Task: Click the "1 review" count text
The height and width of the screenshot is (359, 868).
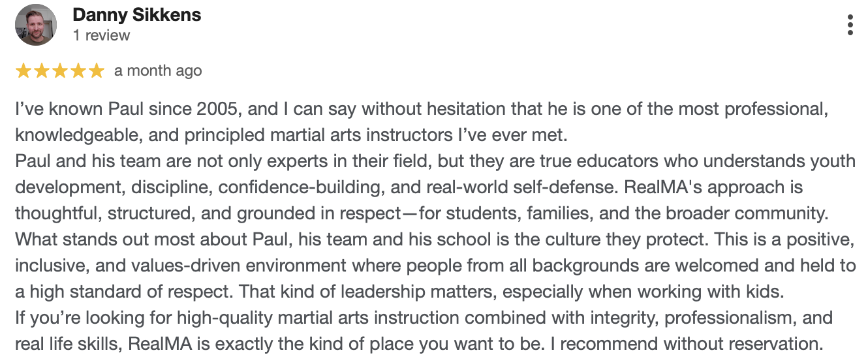Action: point(101,35)
